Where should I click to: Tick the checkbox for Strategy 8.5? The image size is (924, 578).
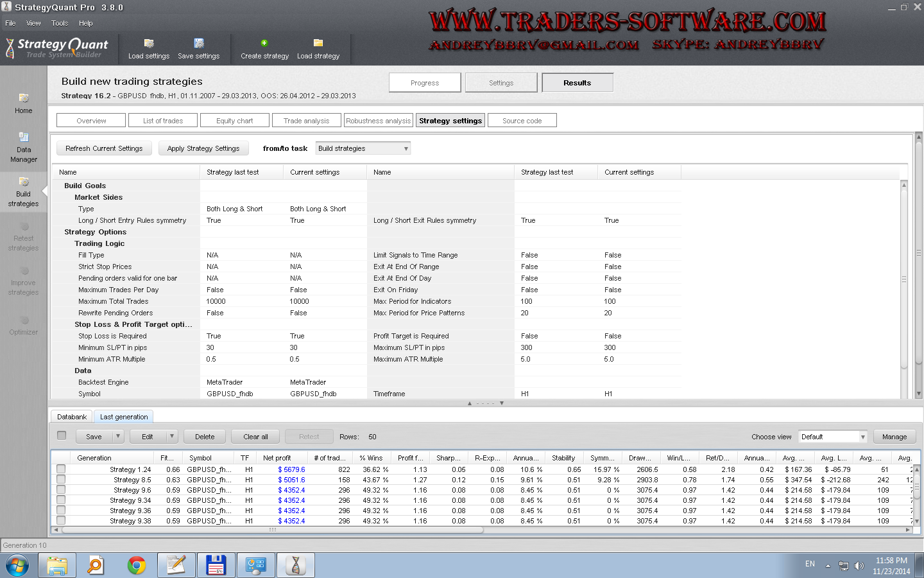pos(61,479)
